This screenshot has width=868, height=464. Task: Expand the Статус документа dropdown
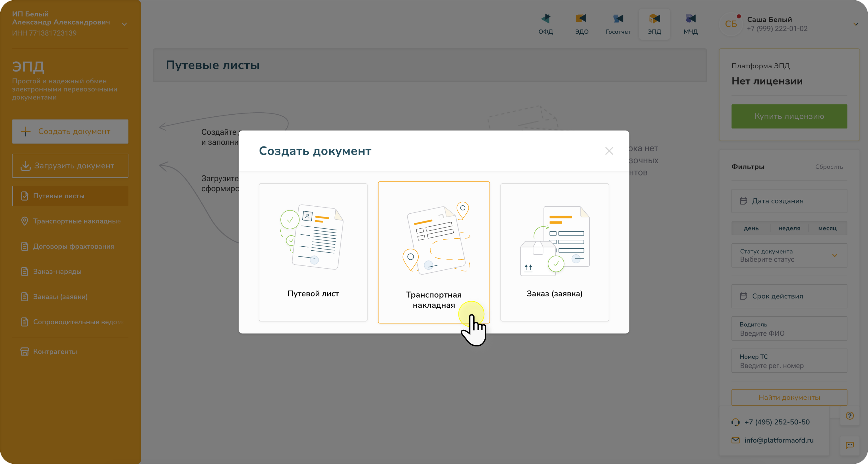tap(789, 255)
